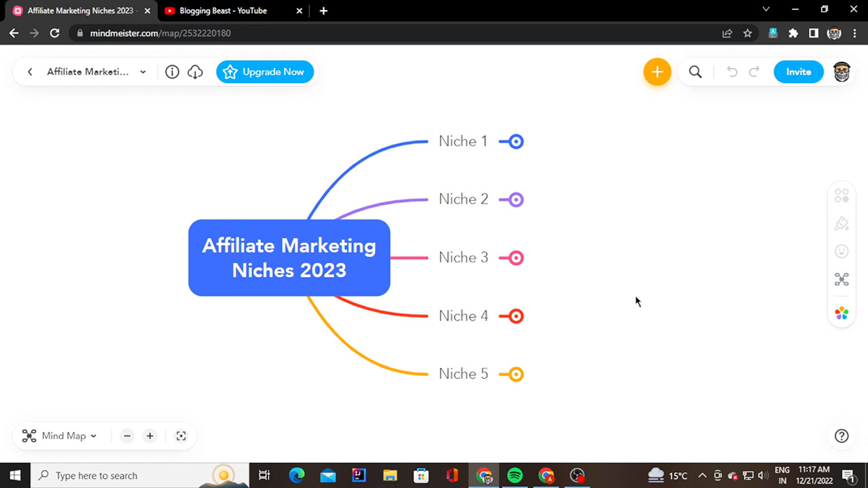Open Spotify from the taskbar
Screen dimensions: 868x488
514,475
